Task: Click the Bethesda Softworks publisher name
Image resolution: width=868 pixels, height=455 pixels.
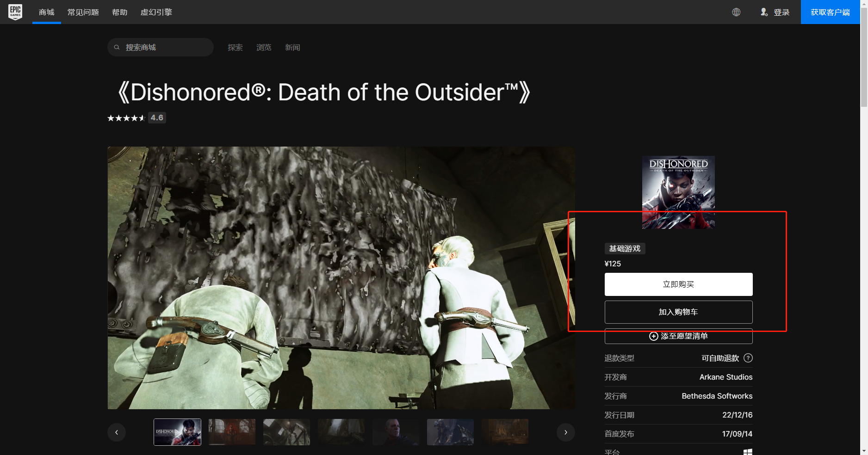Action: click(717, 396)
